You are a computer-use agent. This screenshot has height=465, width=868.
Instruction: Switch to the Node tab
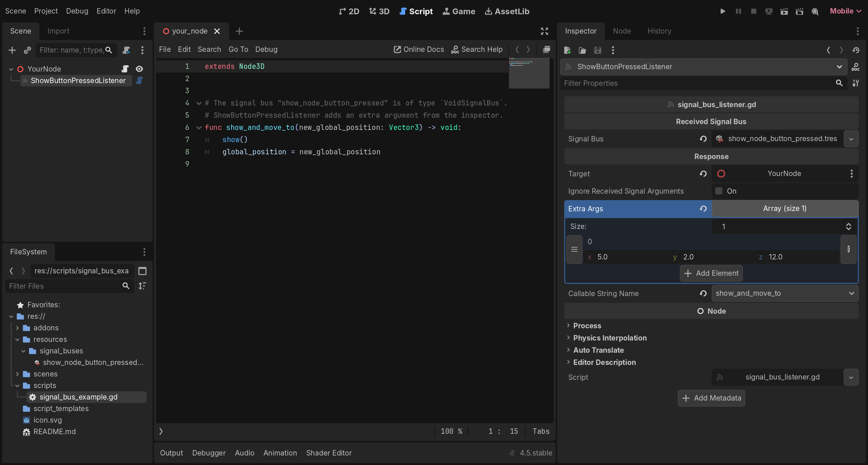click(622, 31)
